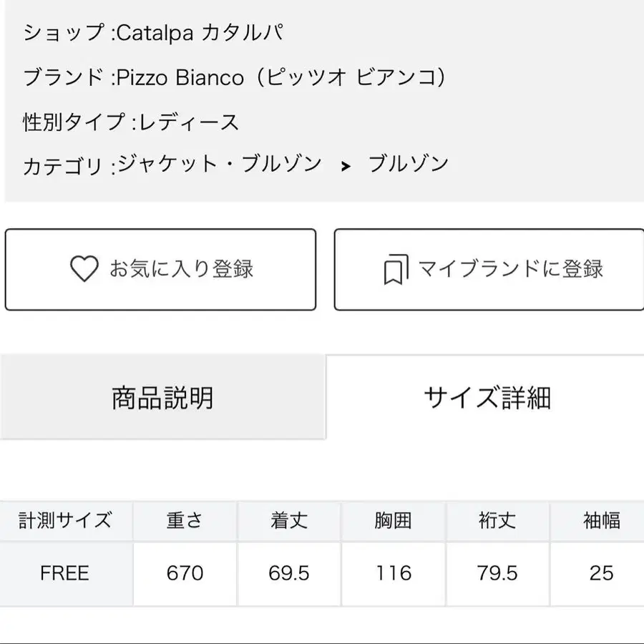Click the 裄丈 column header
Screen dimensions: 644x644
pyautogui.click(x=497, y=520)
